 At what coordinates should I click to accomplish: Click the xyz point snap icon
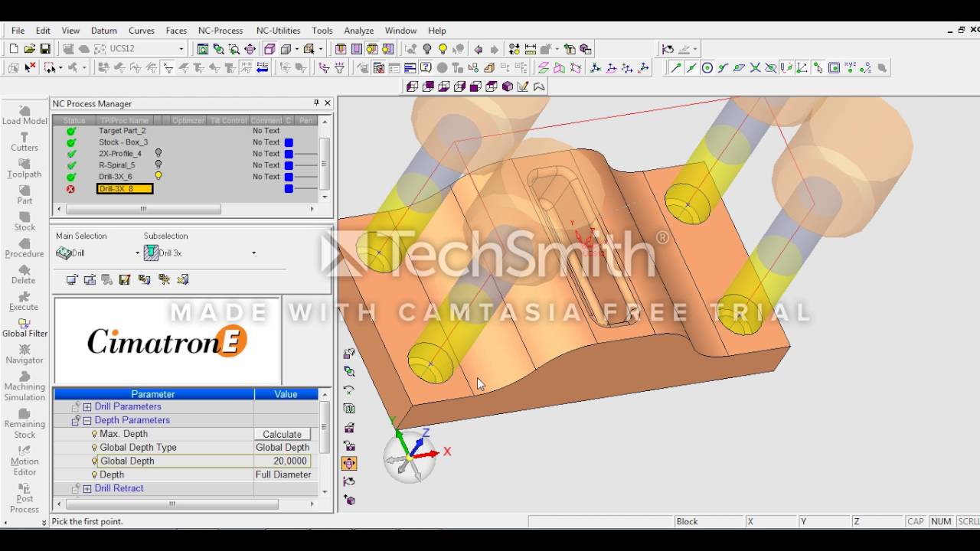[850, 67]
